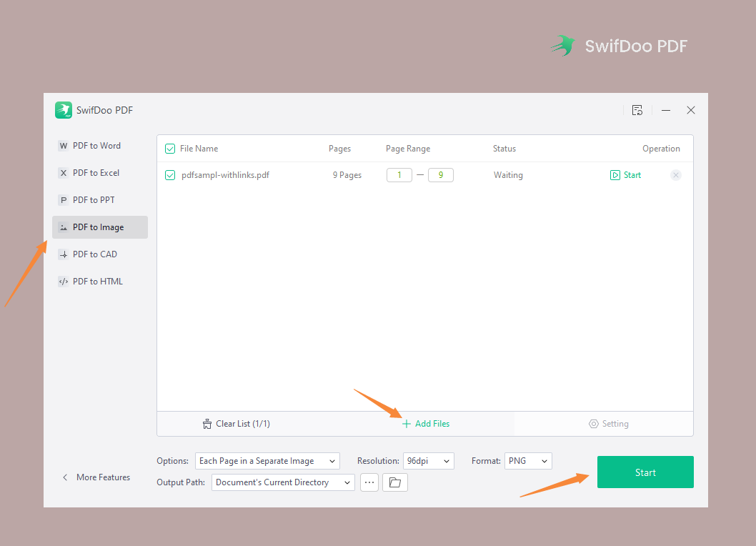Click the SwifDoo PDF app logo icon

tap(63, 110)
